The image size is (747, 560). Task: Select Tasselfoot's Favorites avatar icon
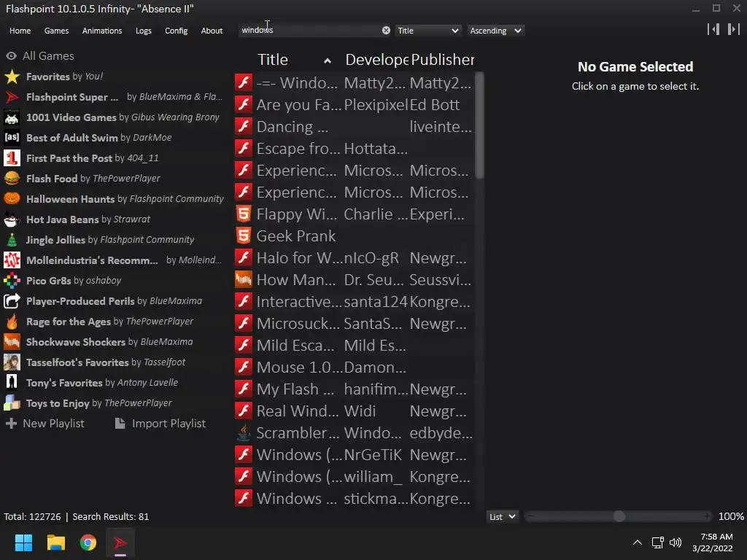(12, 362)
